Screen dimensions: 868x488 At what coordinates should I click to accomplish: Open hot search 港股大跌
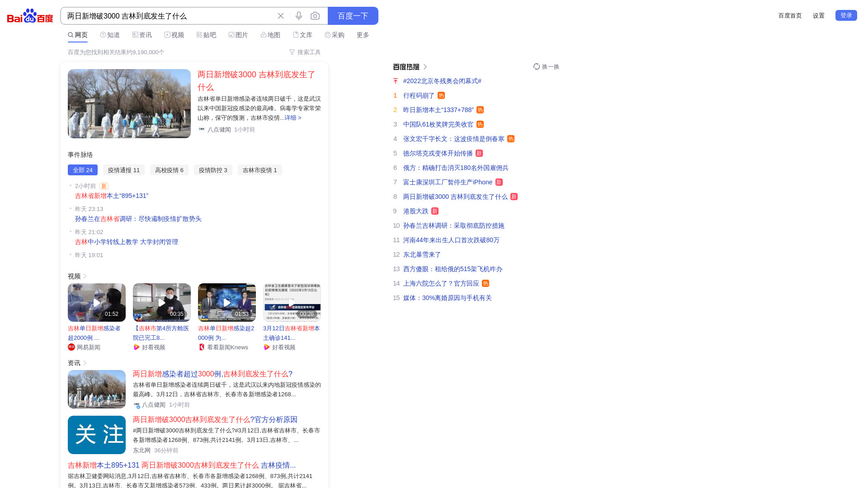point(415,211)
